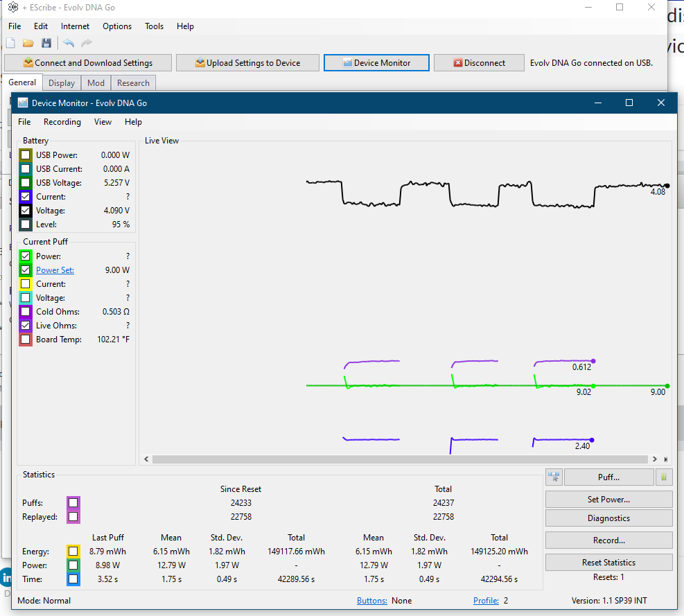The height and width of the screenshot is (616, 684).
Task: Uncheck the battery Voltage checkbox
Action: click(x=26, y=211)
